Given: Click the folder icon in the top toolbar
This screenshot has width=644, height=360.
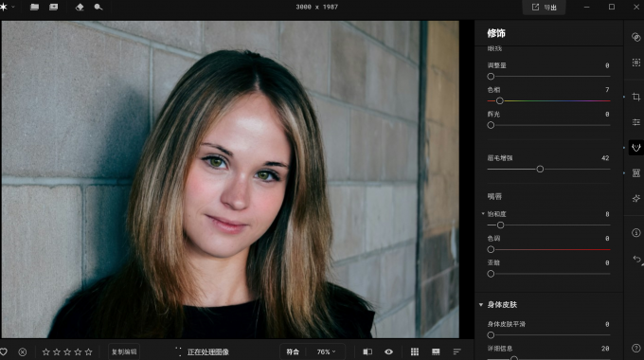Looking at the screenshot, I should click(x=34, y=7).
